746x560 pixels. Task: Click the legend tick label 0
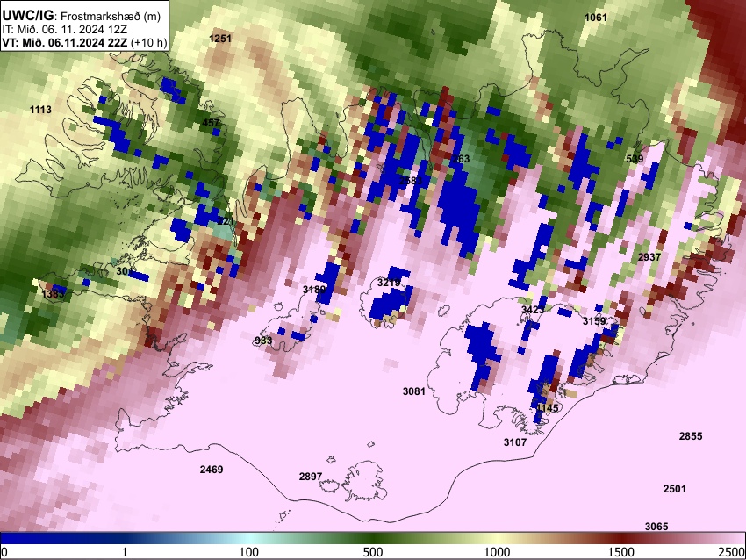tap(4, 552)
